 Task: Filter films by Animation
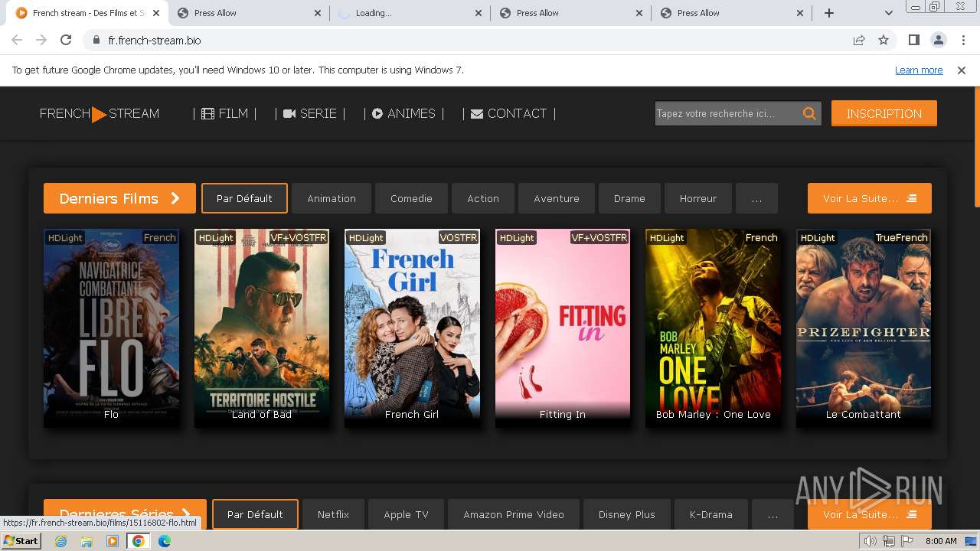(x=332, y=198)
